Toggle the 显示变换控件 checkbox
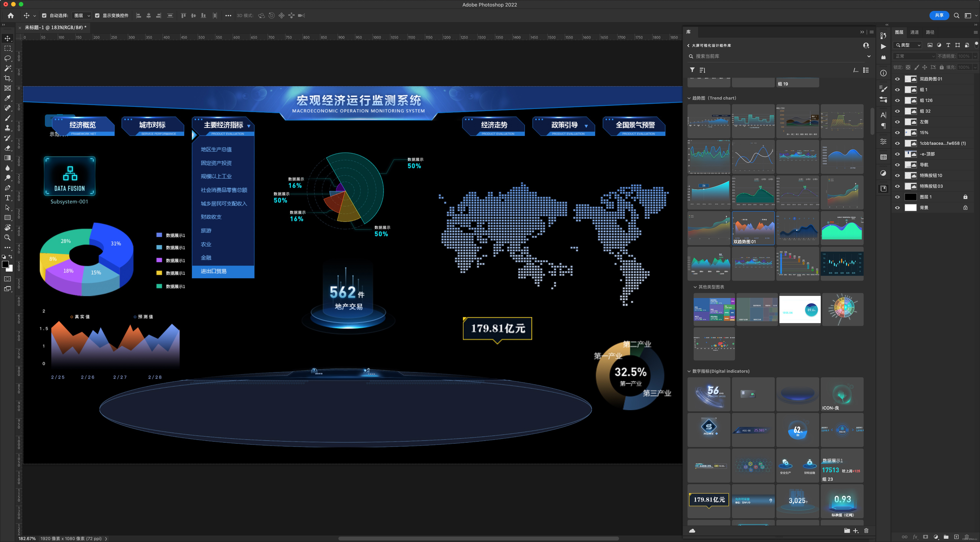The image size is (980, 542). click(97, 16)
